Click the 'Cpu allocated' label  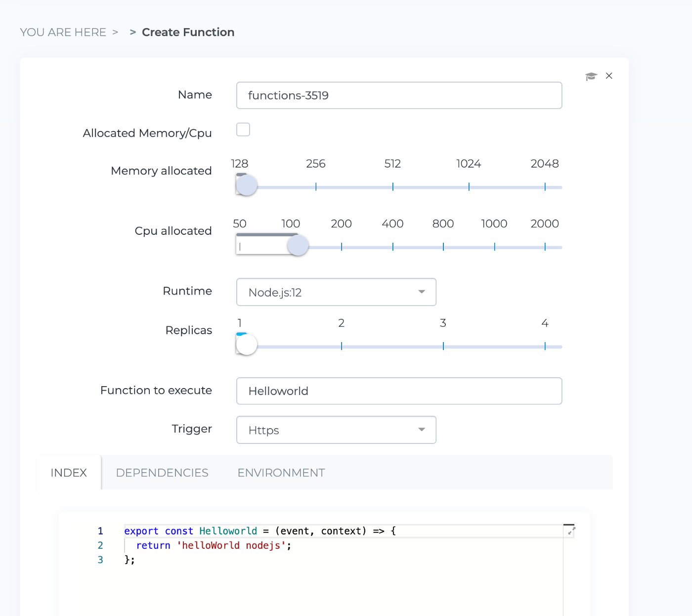click(x=173, y=231)
